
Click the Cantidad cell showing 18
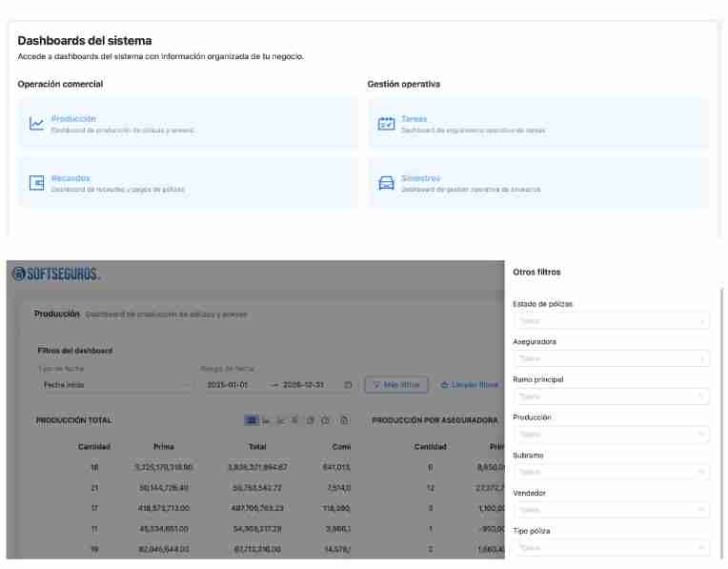pos(94,468)
